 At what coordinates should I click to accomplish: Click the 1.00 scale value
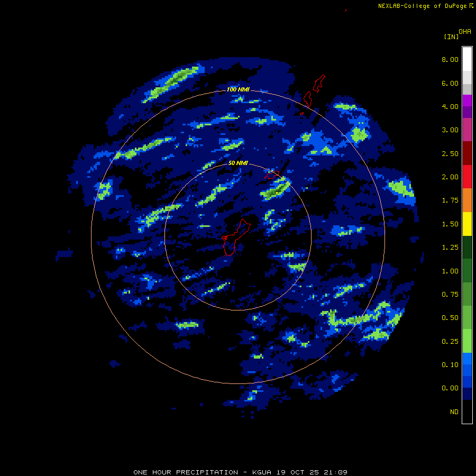[450, 271]
